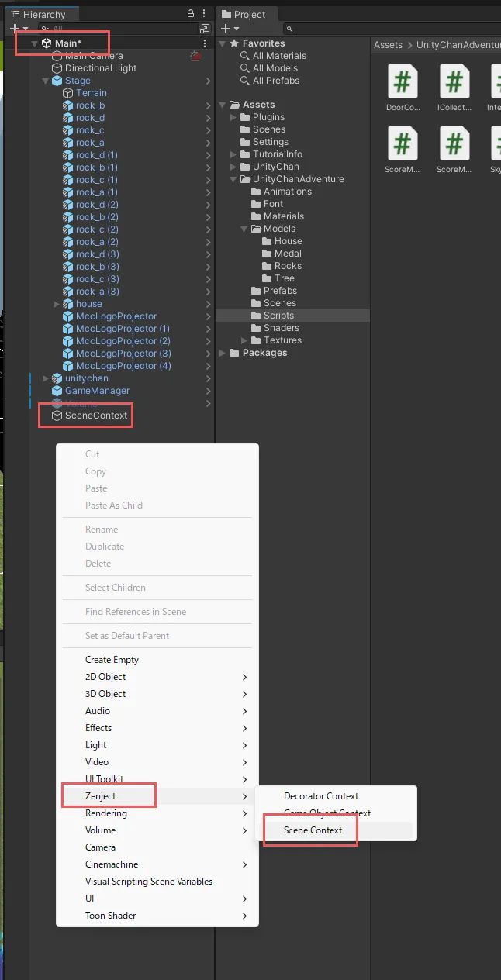Viewport: 501px width, 980px height.
Task: Open the Hierarchy panel three-dot options menu
Action: (205, 14)
